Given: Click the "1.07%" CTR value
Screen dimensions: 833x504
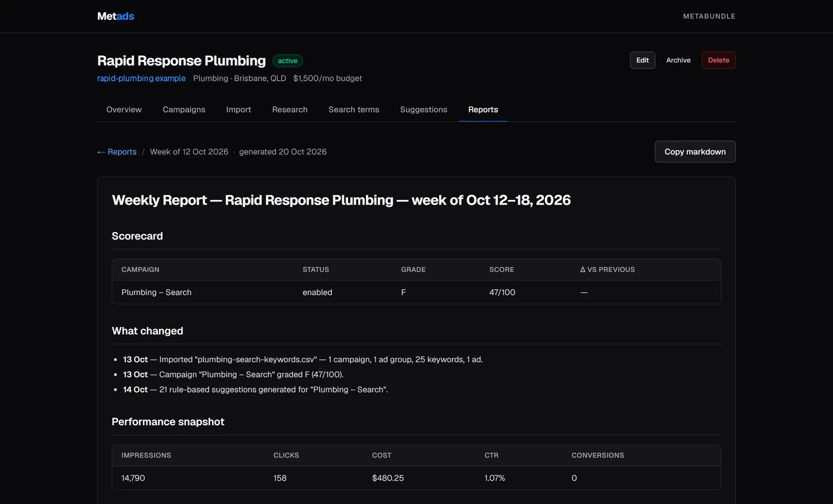Looking at the screenshot, I should [495, 478].
